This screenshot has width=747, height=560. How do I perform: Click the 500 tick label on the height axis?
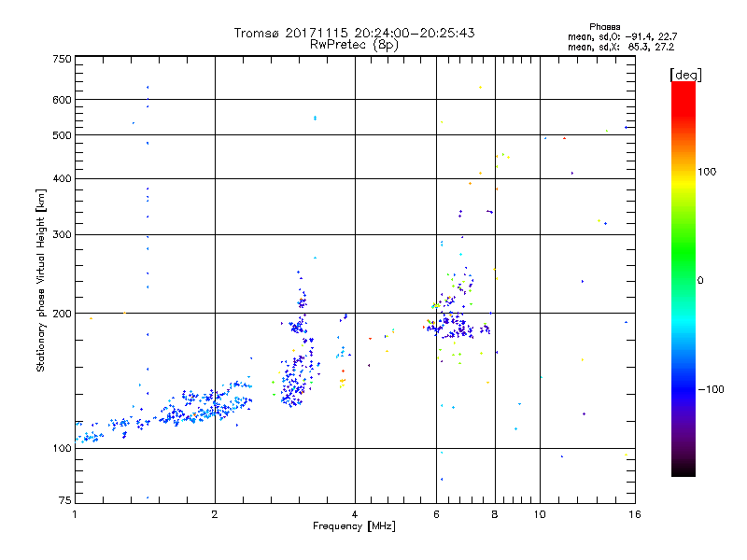click(x=62, y=135)
